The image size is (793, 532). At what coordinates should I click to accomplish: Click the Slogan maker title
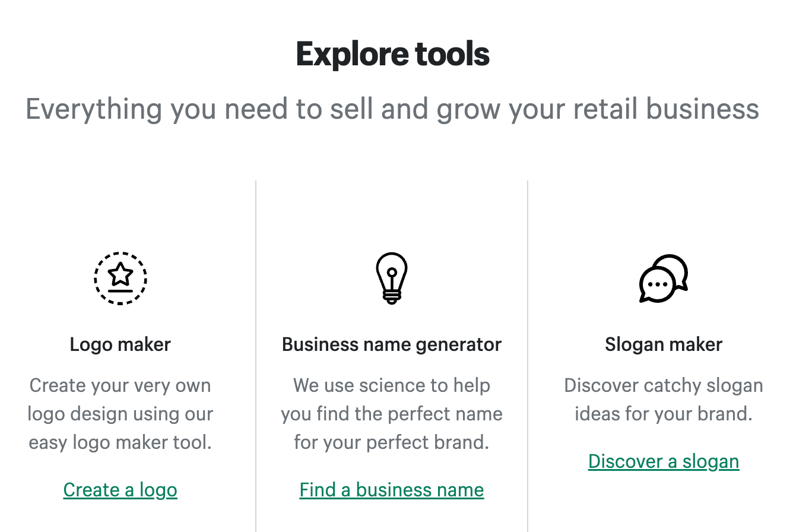tap(663, 344)
